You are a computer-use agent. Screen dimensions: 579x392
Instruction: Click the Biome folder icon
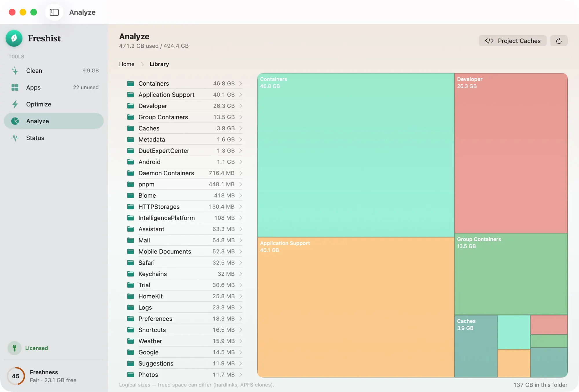pos(131,196)
